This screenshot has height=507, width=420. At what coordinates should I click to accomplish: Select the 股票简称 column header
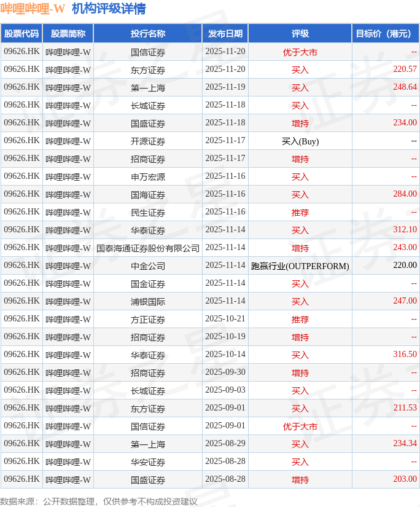coord(68,33)
